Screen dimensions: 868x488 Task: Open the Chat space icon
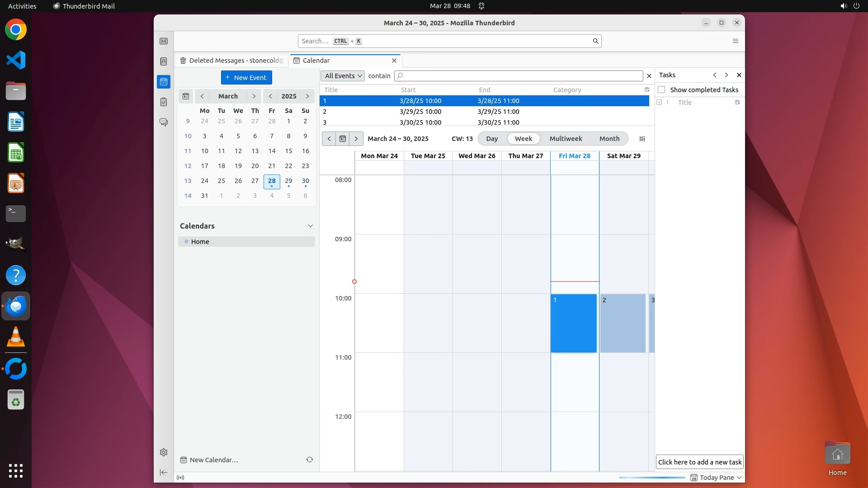164,122
